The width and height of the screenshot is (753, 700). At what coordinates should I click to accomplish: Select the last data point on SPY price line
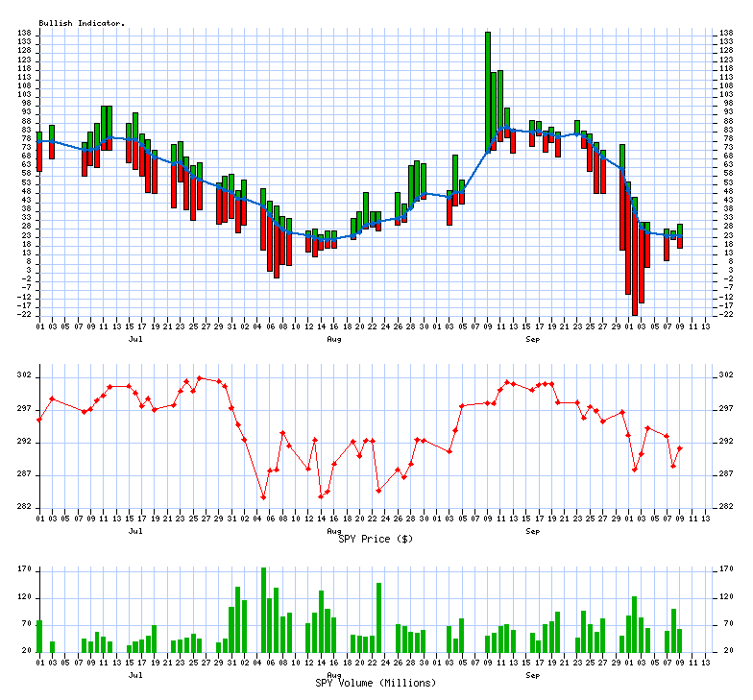(x=680, y=448)
